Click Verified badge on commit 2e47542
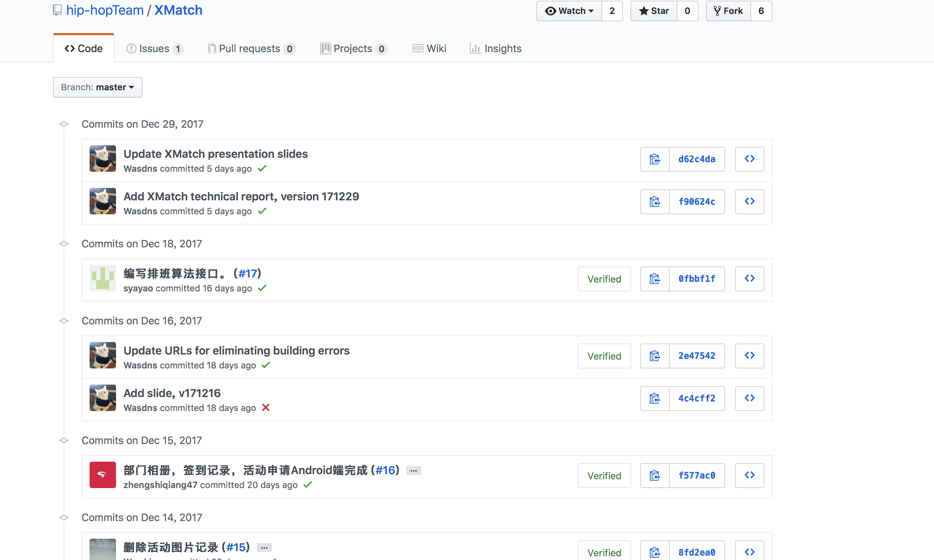 click(x=604, y=356)
